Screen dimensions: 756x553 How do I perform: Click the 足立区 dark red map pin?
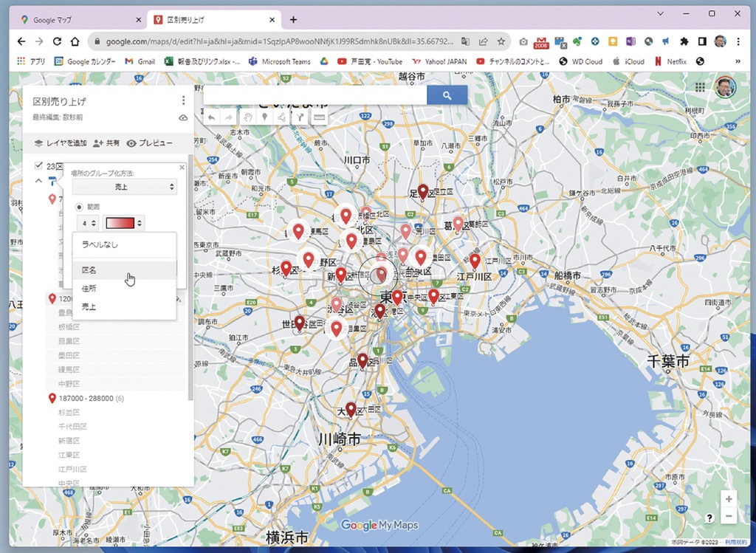[423, 192]
